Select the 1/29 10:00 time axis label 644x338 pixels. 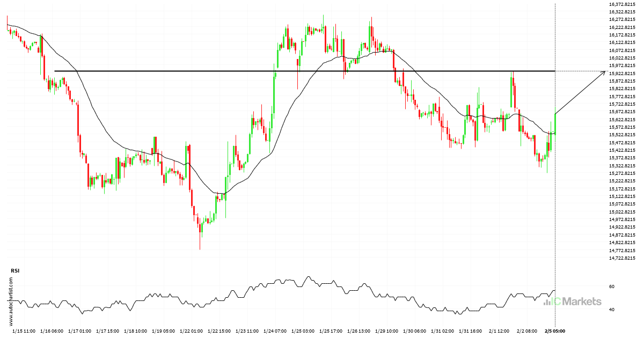pyautogui.click(x=388, y=331)
